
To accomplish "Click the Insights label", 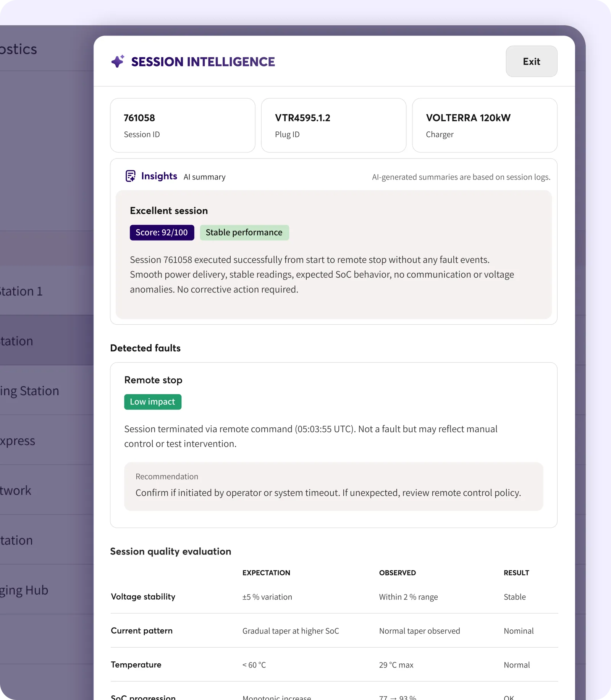I will [x=159, y=176].
